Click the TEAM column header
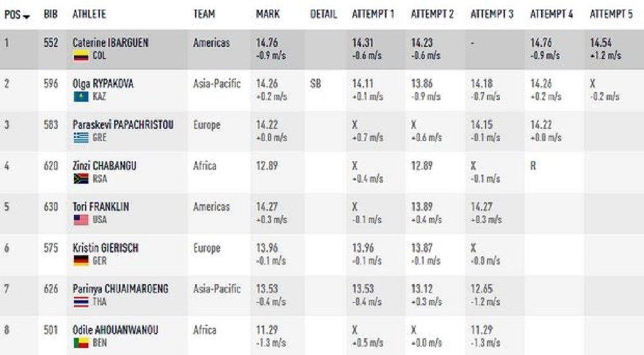Viewport: 644px width, 355px height. [x=204, y=14]
